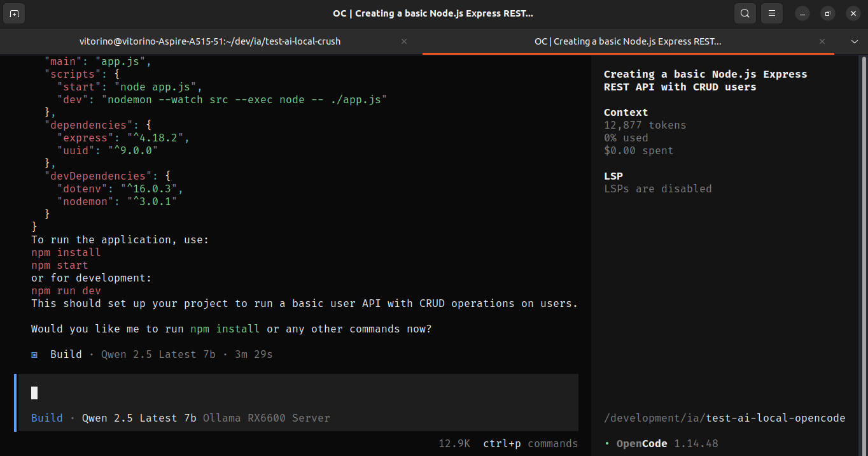Click the "scripts" key line
This screenshot has width=868, height=456.
[82, 74]
